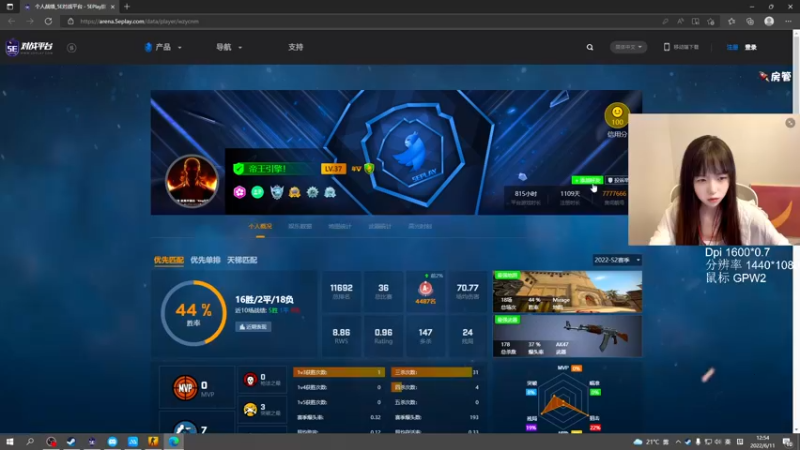
Task: Select the 天梯匹配 match mode
Action: tap(242, 260)
